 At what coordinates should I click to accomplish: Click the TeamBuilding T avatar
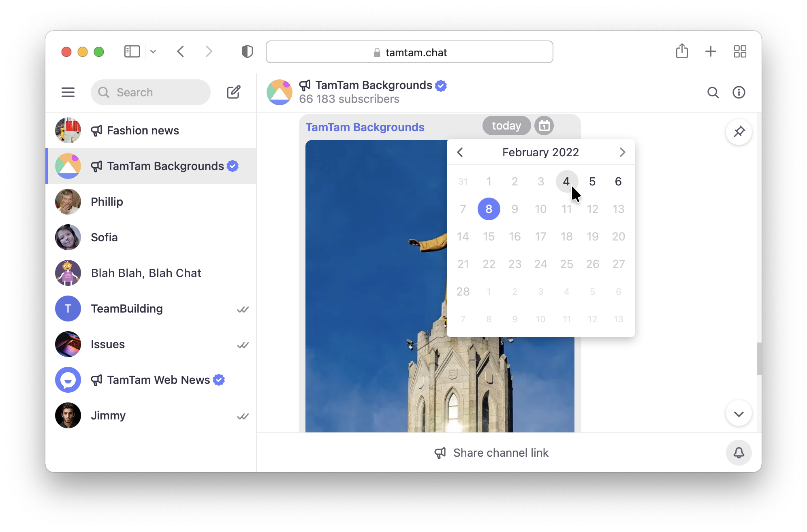68,309
